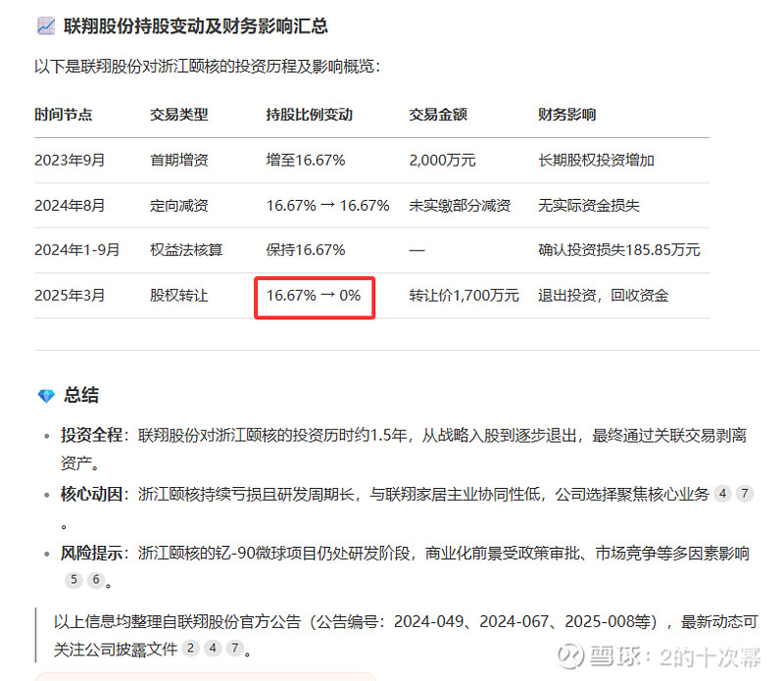The width and height of the screenshot is (784, 681).
Task: Select the 股权转让 cell
Action: click(x=179, y=296)
